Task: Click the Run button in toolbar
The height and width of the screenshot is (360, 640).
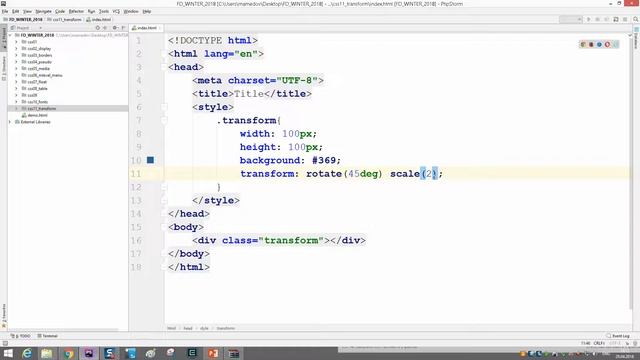Action: 589,19
